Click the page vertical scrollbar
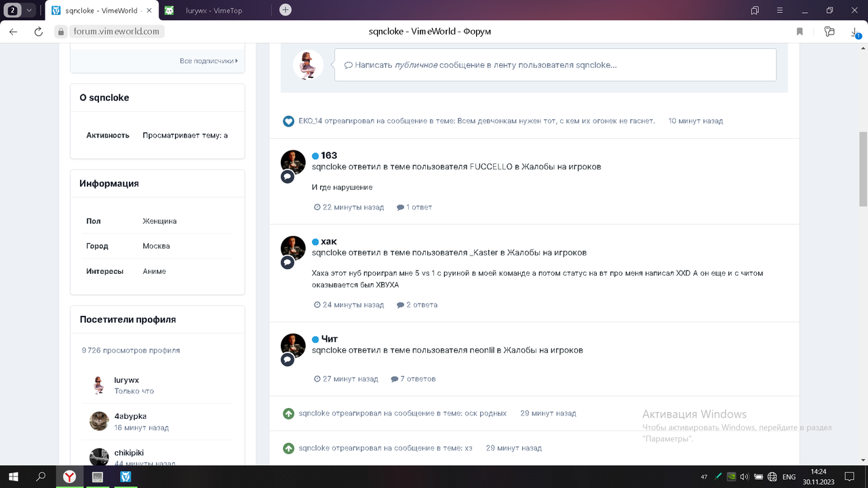This screenshot has width=868, height=488. click(863, 169)
